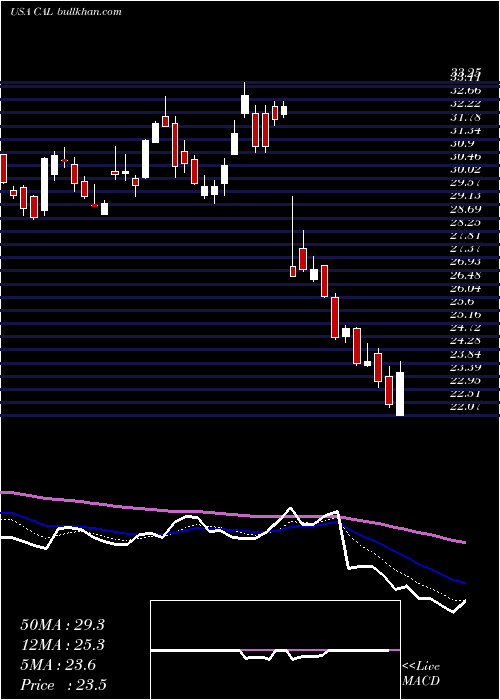Viewport: 500px width, 700px height.
Task: Click the 25.16 price axis label
Action: [x=466, y=314]
